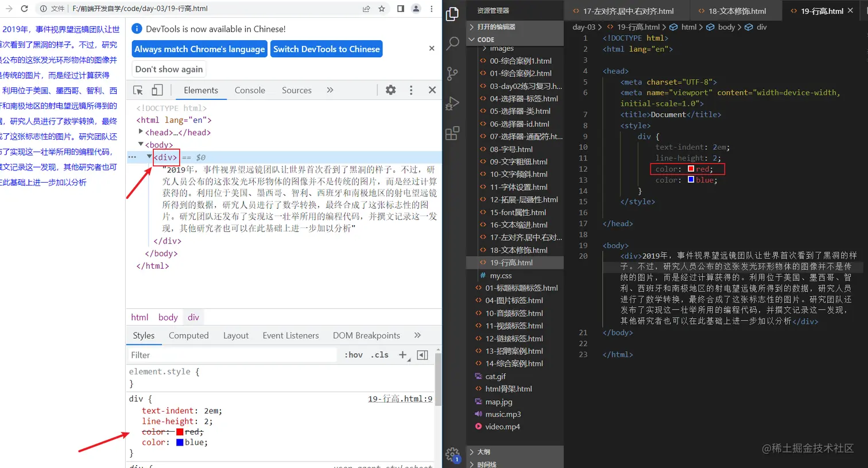The width and height of the screenshot is (868, 468).
Task: Open the VS Code Explorer view icon
Action: coord(452,14)
